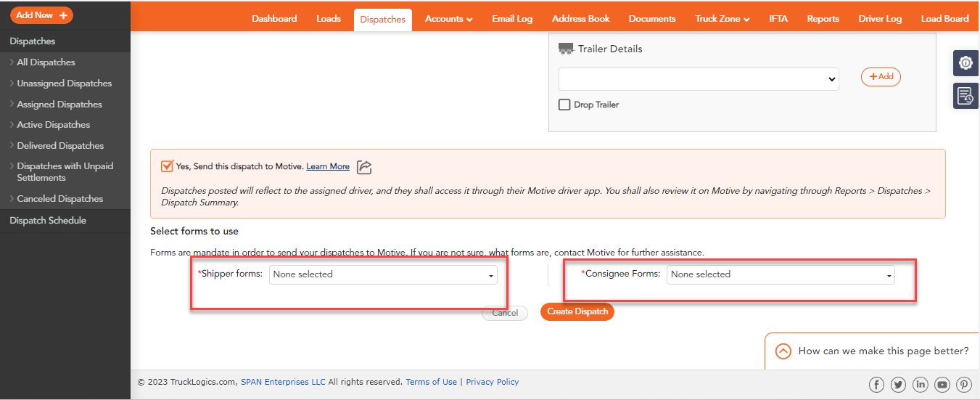Open the Address Book tab

point(581,19)
